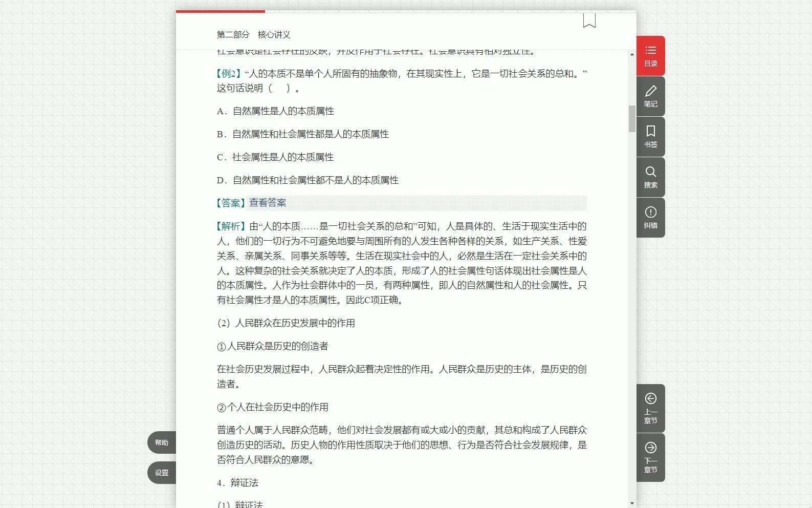Viewport: 812px width, 508px height.
Task: Click subheading ②个人在社会历史中的作用
Action: pyautogui.click(x=273, y=407)
